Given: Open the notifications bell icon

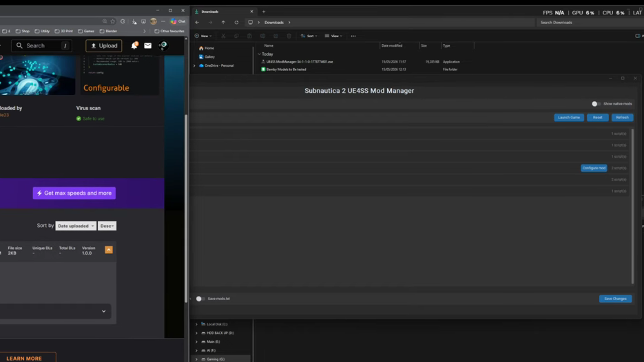Looking at the screenshot, I should tap(134, 45).
